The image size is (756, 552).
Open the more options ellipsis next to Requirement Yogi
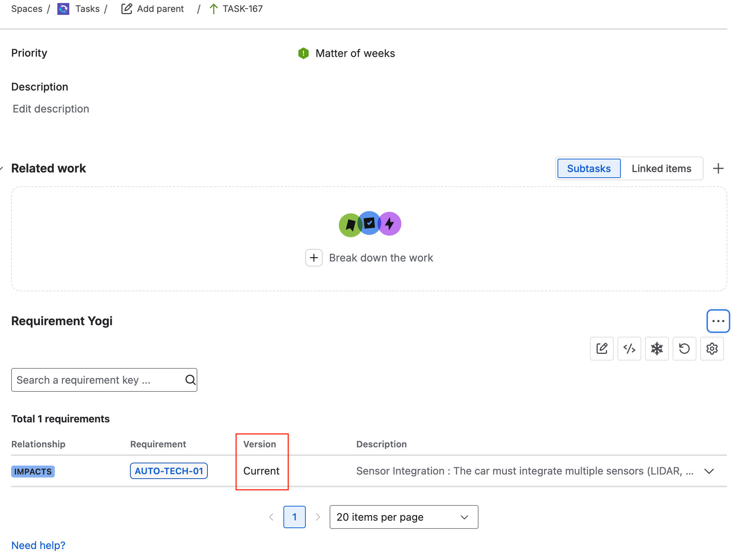pos(718,321)
